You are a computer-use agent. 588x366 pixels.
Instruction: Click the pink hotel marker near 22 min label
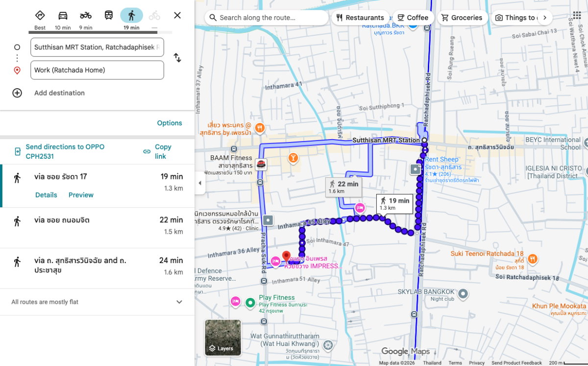point(360,208)
